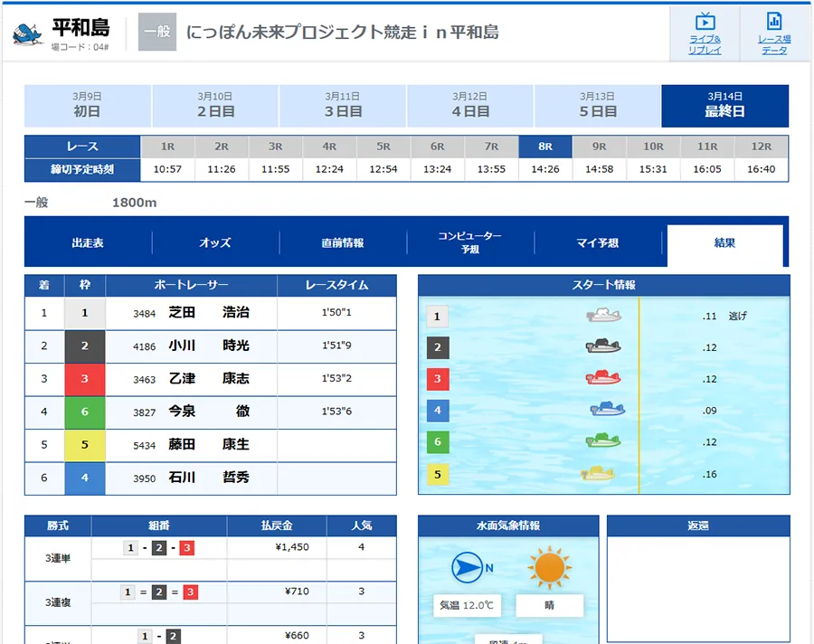Open the ライブ&リプレイ video icon

(705, 22)
